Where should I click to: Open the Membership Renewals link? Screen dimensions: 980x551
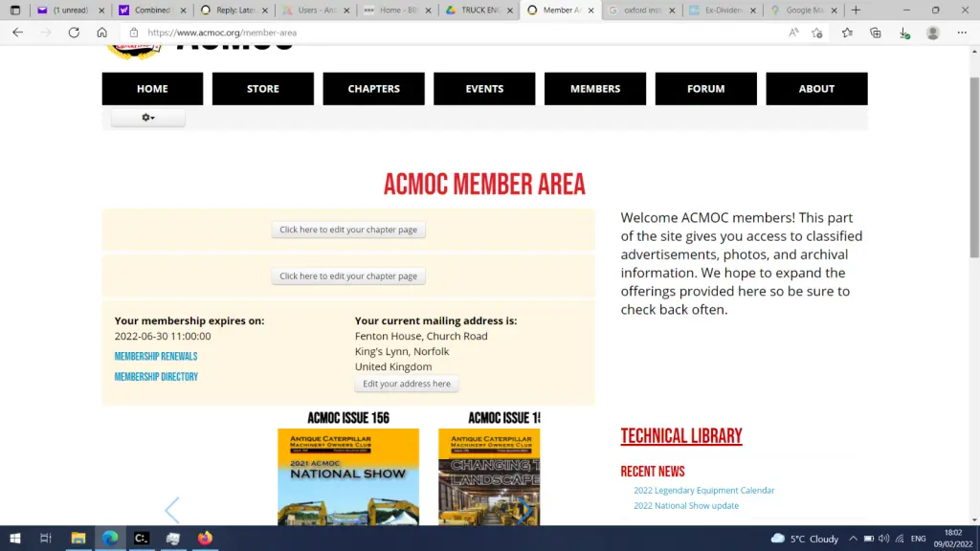coord(156,357)
